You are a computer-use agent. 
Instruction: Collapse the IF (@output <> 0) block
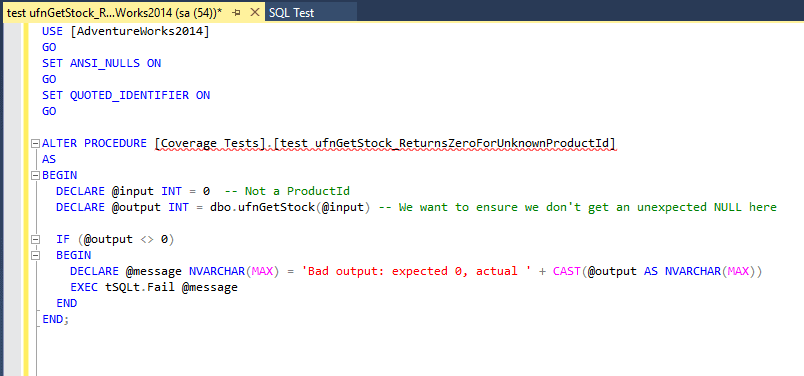click(x=35, y=239)
